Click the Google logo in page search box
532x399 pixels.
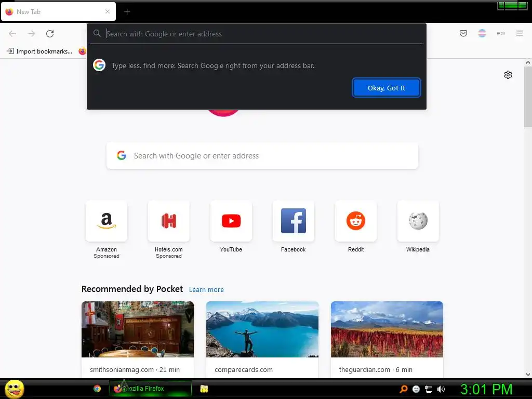click(122, 155)
